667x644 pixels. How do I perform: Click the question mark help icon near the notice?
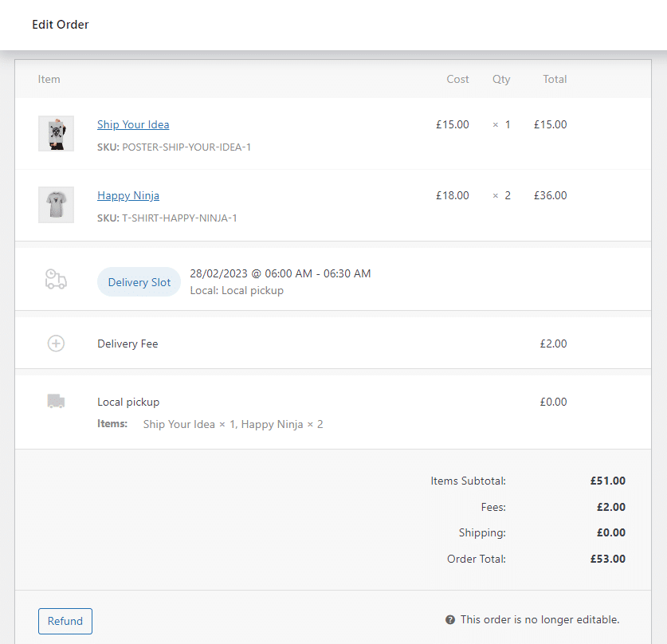[x=450, y=619]
